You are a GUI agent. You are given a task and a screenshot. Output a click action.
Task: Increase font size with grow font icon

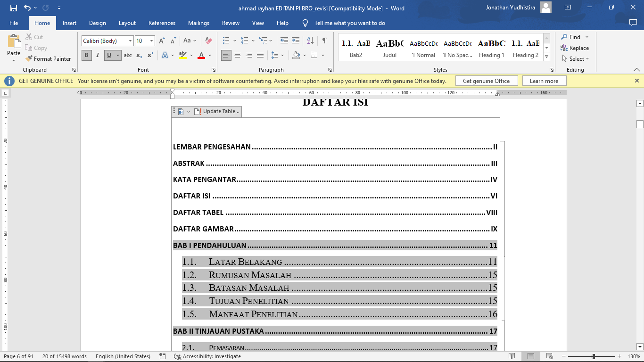pyautogui.click(x=162, y=41)
